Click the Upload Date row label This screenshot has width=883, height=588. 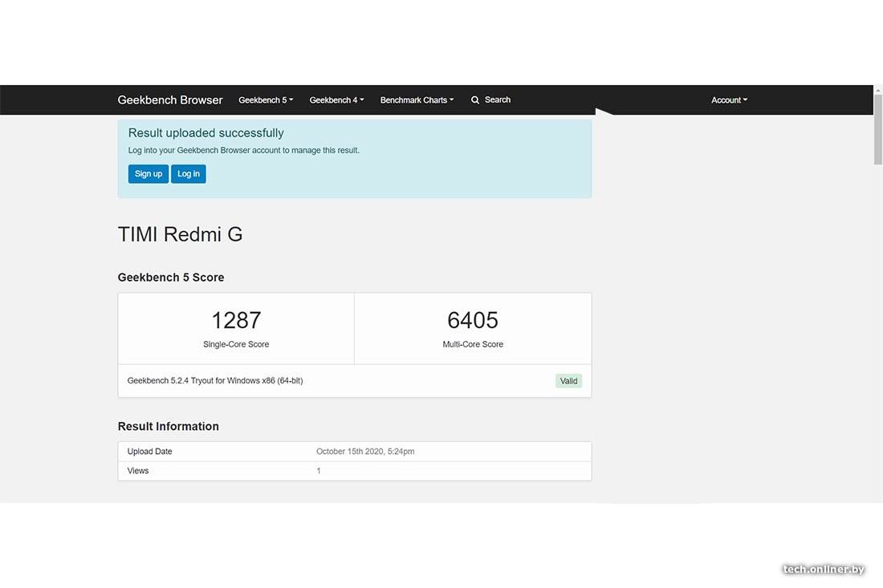(150, 452)
